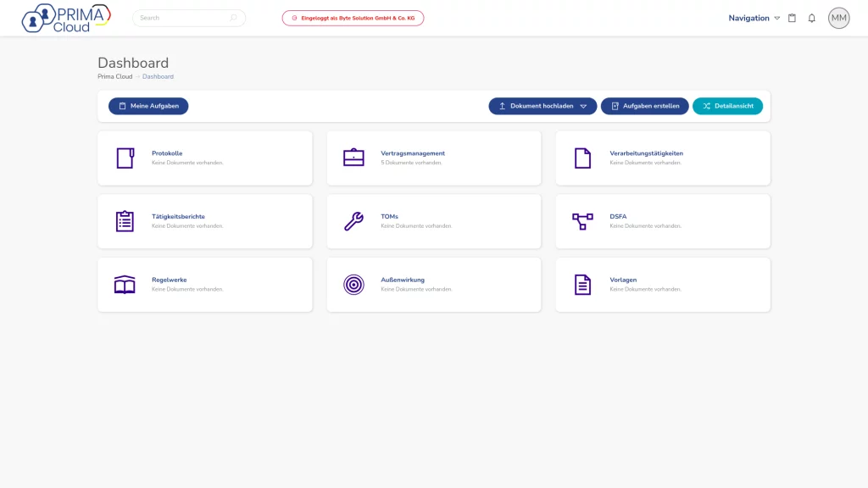Open the MM user avatar menu
Screen dimensions: 868x488
click(838, 18)
